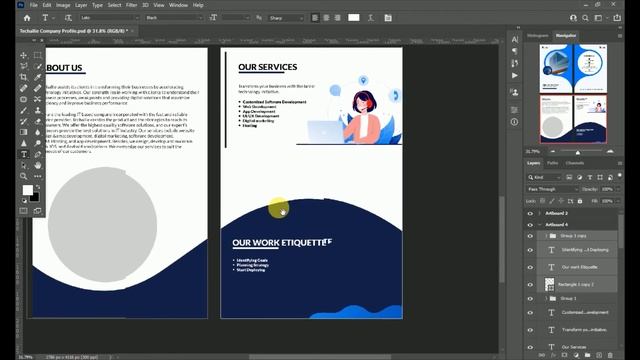Toggle layer filtering on or off
Viewport: 640px width, 360px height.
(x=620, y=176)
